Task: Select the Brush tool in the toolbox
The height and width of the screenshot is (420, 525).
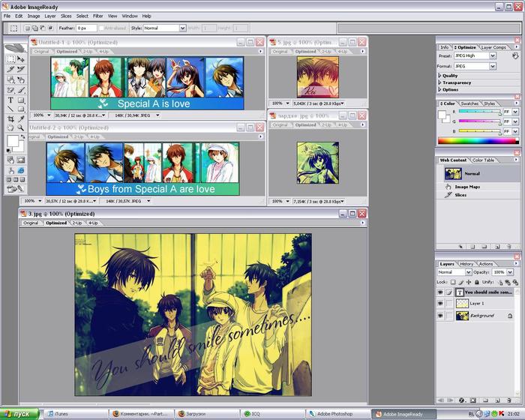Action: pos(21,90)
